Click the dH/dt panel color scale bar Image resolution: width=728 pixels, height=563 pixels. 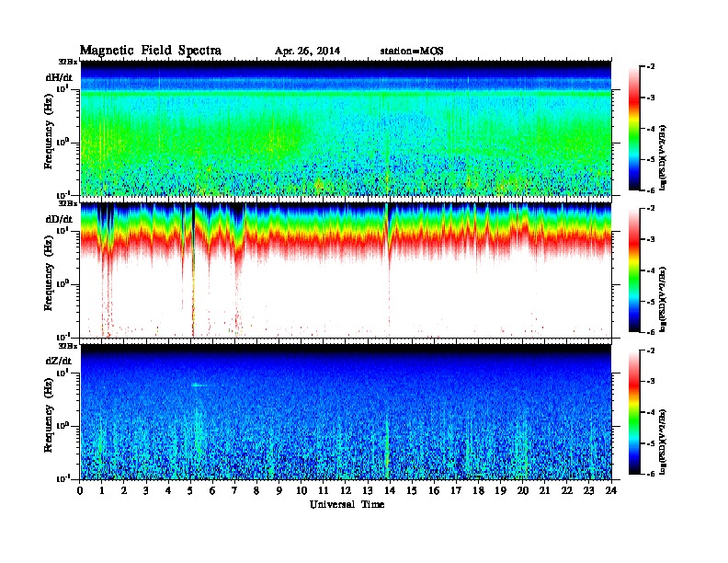tap(634, 128)
